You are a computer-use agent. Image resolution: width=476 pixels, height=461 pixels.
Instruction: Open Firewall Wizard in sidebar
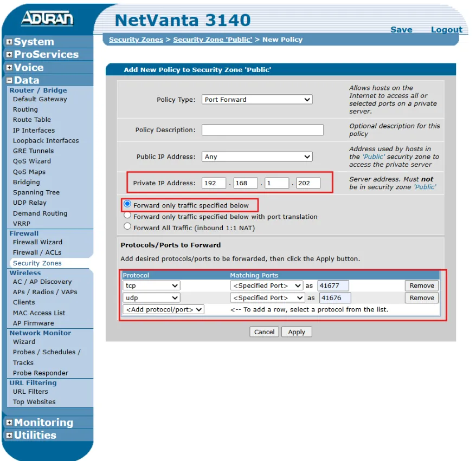tap(37, 242)
